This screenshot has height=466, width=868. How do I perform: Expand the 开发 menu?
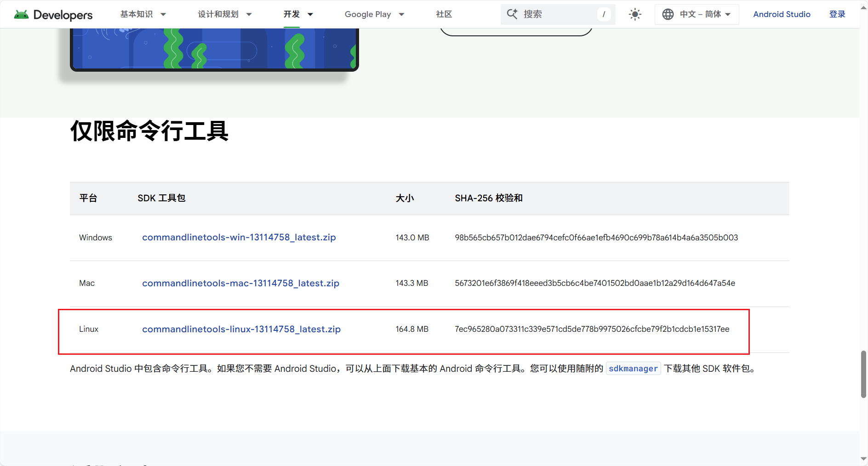298,14
